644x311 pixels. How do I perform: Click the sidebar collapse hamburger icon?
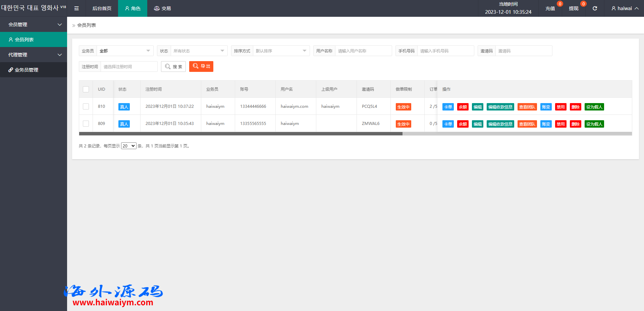[x=76, y=8]
